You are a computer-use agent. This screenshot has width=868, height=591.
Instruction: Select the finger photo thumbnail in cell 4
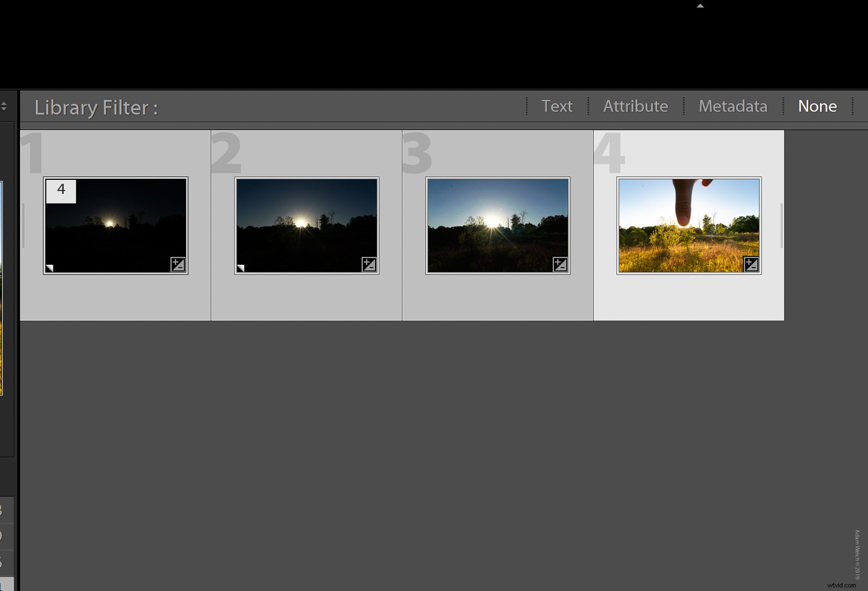(x=689, y=224)
